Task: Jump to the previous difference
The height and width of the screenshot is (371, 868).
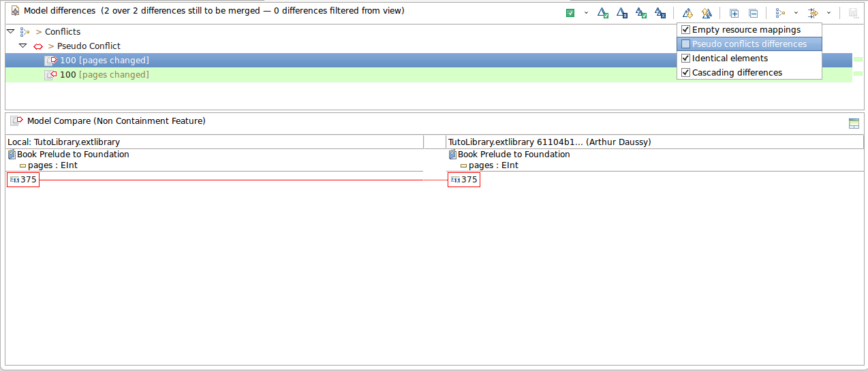Action: click(x=707, y=13)
